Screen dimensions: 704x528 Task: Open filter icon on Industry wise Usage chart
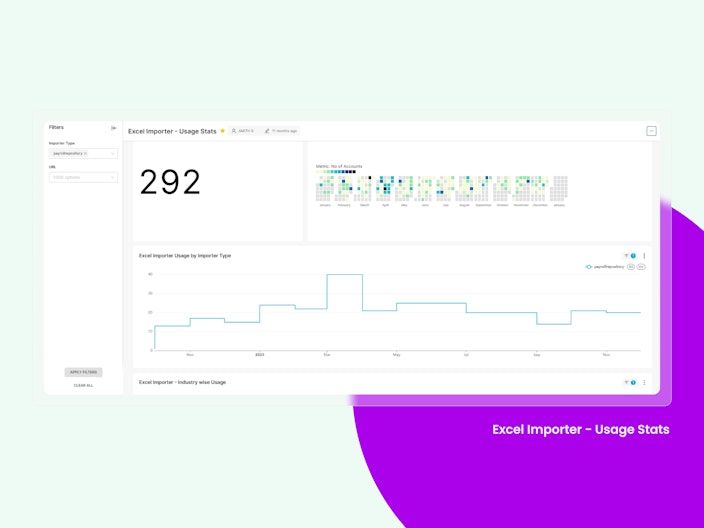pyautogui.click(x=626, y=383)
